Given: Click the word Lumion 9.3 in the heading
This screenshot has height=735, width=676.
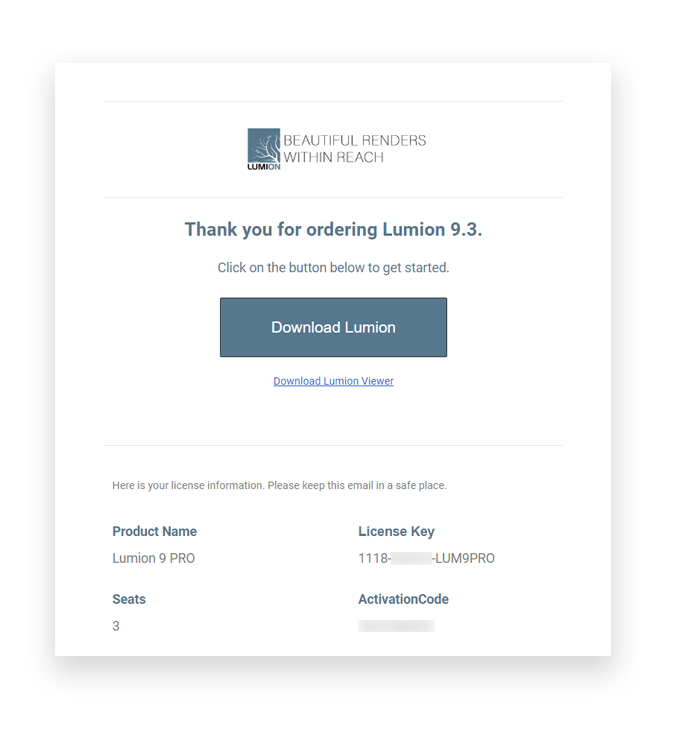Looking at the screenshot, I should [432, 230].
